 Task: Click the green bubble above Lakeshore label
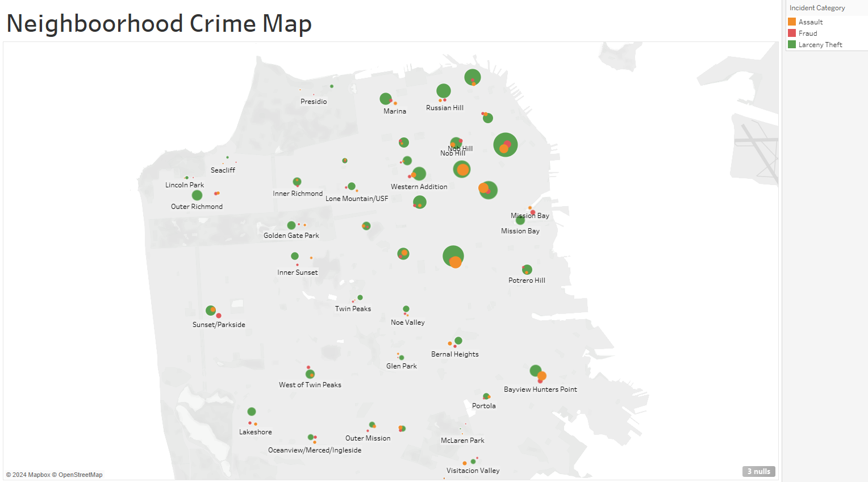pyautogui.click(x=252, y=412)
